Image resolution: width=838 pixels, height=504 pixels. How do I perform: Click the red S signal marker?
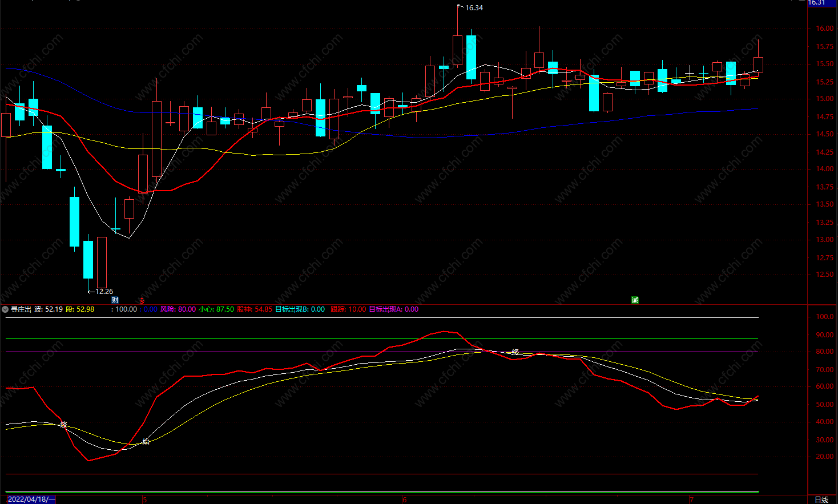pyautogui.click(x=142, y=300)
